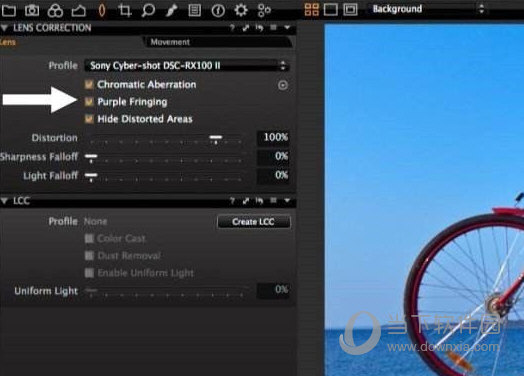The width and height of the screenshot is (524, 376).
Task: Edit the Uniform Light 0% value field
Action: click(273, 289)
